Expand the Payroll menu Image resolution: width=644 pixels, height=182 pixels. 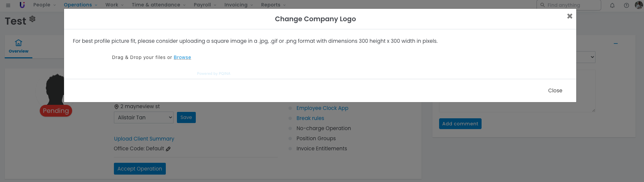(x=205, y=5)
